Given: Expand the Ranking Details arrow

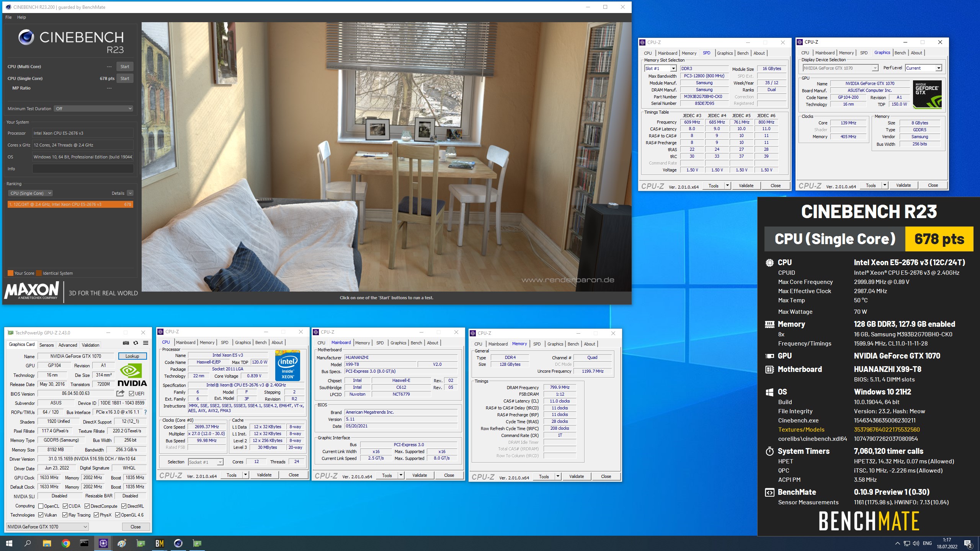Looking at the screenshot, I should 130,193.
